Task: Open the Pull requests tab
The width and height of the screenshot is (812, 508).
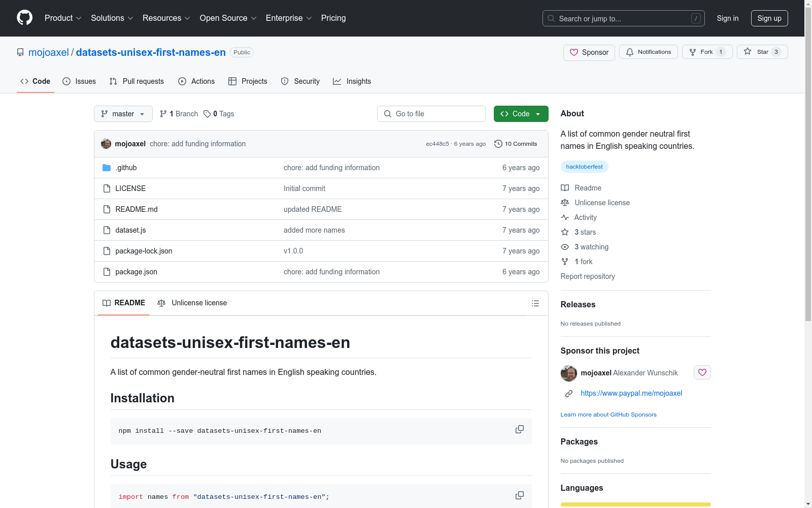Action: tap(137, 81)
